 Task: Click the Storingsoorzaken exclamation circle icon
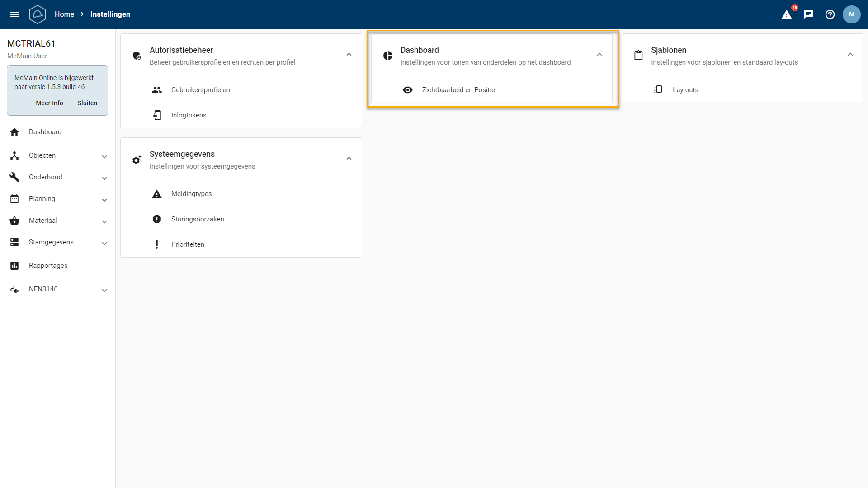pyautogui.click(x=157, y=219)
